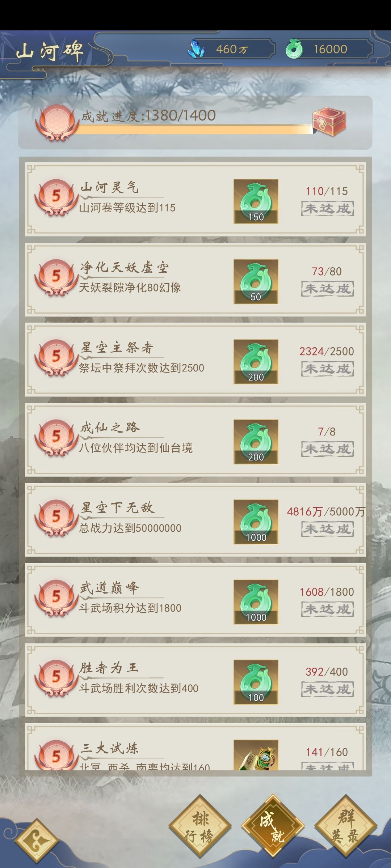391x868 pixels.
Task: Click the 成就进度 progress bar
Action: coord(195,129)
